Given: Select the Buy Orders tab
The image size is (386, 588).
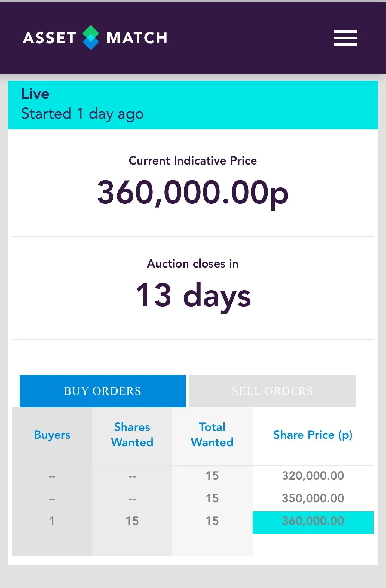Looking at the screenshot, I should point(103,391).
